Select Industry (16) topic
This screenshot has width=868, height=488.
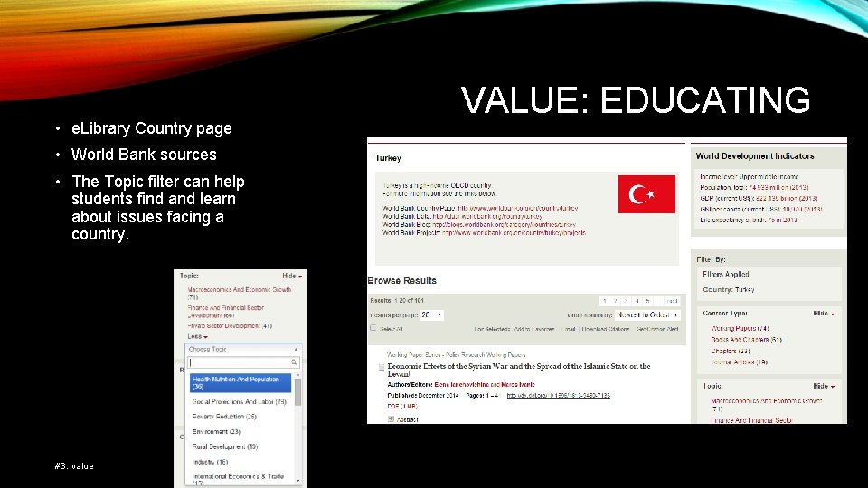[x=211, y=462]
